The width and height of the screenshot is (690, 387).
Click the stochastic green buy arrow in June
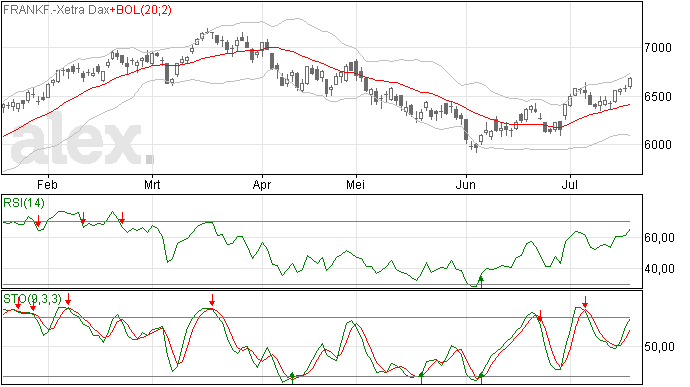(x=481, y=378)
